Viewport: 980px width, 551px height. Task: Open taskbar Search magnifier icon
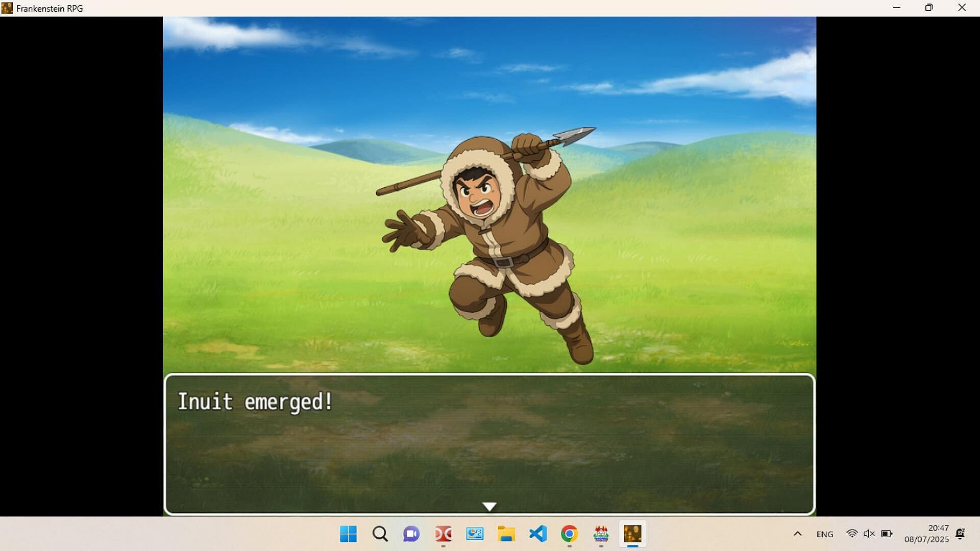pos(380,534)
